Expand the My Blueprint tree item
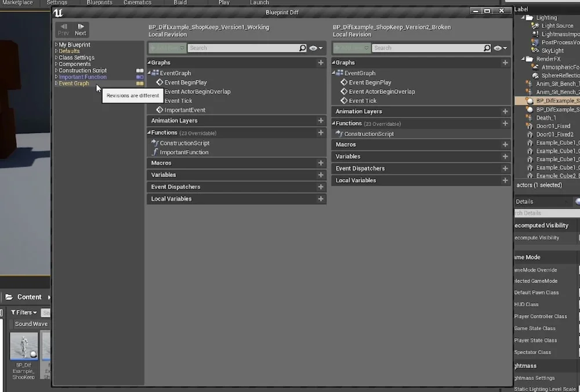Image resolution: width=580 pixels, height=392 pixels. tap(55, 45)
